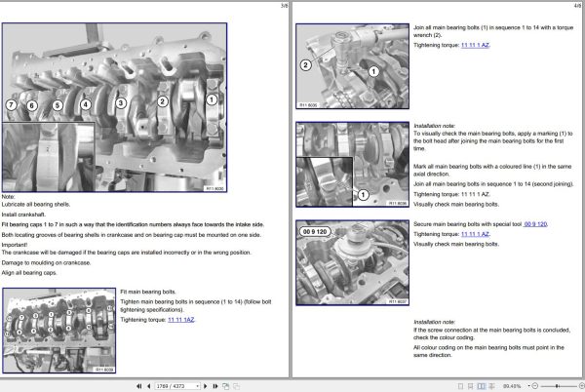Screen dimensions: 585x392
Task: Open the zoom percentage dropdown arrow
Action: (529, 386)
